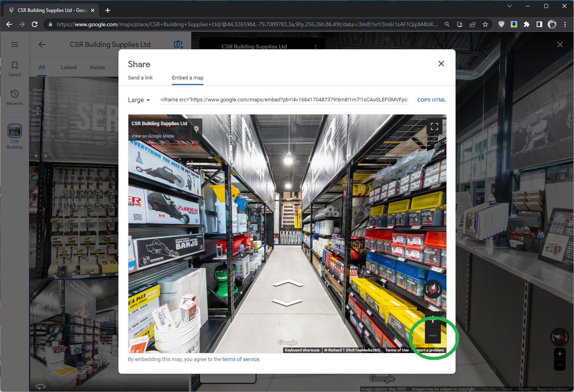Click the install app icon in the address bar
The width and height of the screenshot is (574, 392).
coord(460,24)
